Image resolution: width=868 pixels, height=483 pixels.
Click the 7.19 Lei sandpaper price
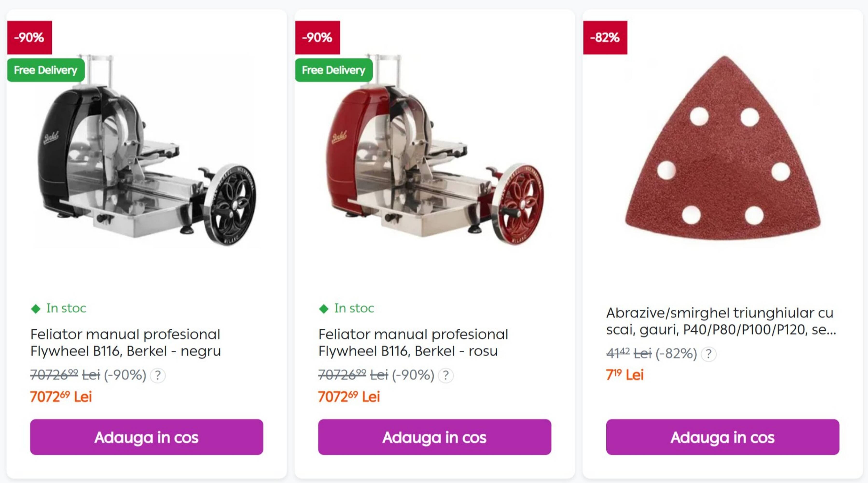click(x=625, y=375)
